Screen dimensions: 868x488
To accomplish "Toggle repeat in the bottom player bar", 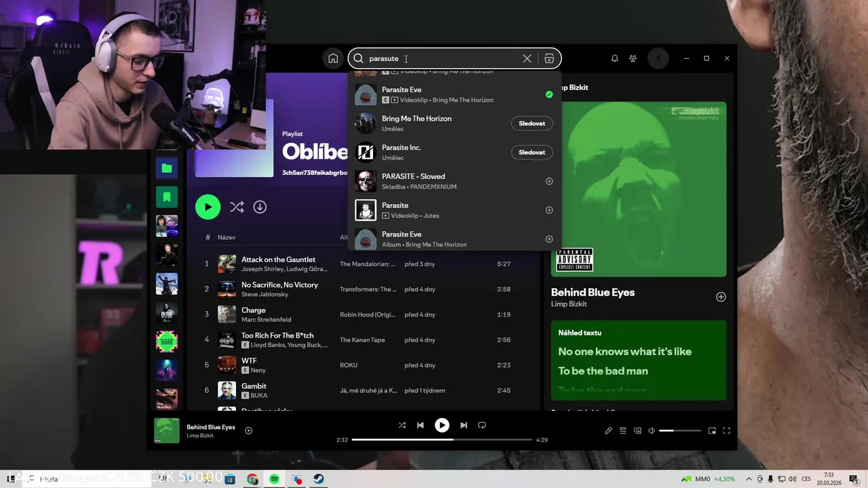I will pyautogui.click(x=482, y=425).
